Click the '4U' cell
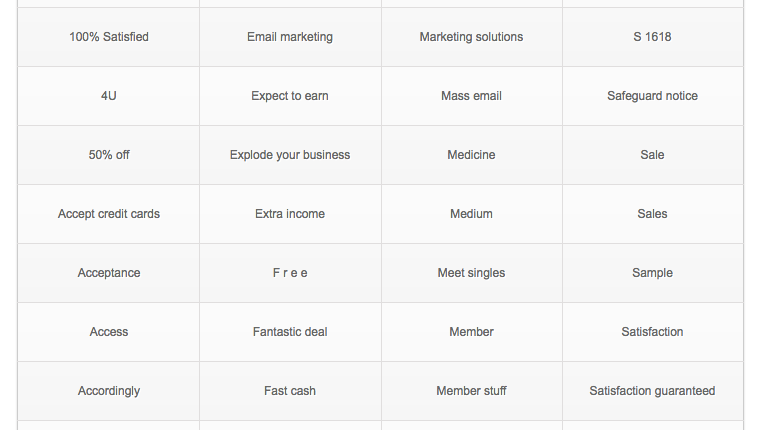The height and width of the screenshot is (430, 769). click(x=109, y=96)
